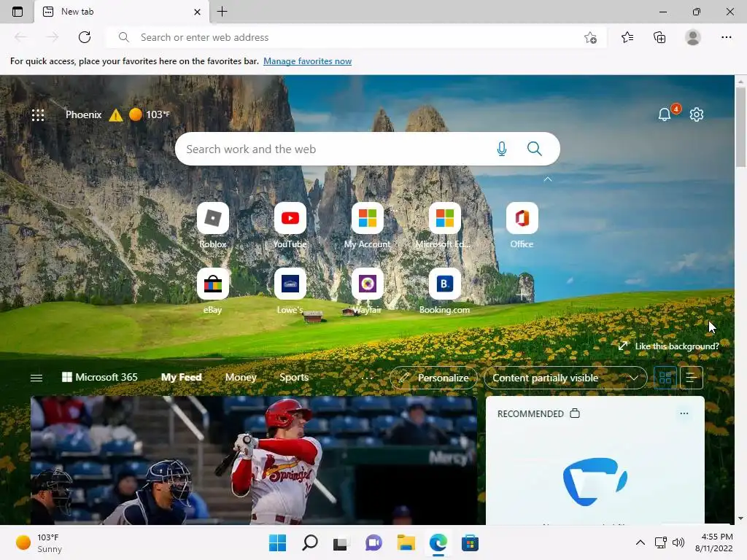Click Like this background link

coord(669,346)
